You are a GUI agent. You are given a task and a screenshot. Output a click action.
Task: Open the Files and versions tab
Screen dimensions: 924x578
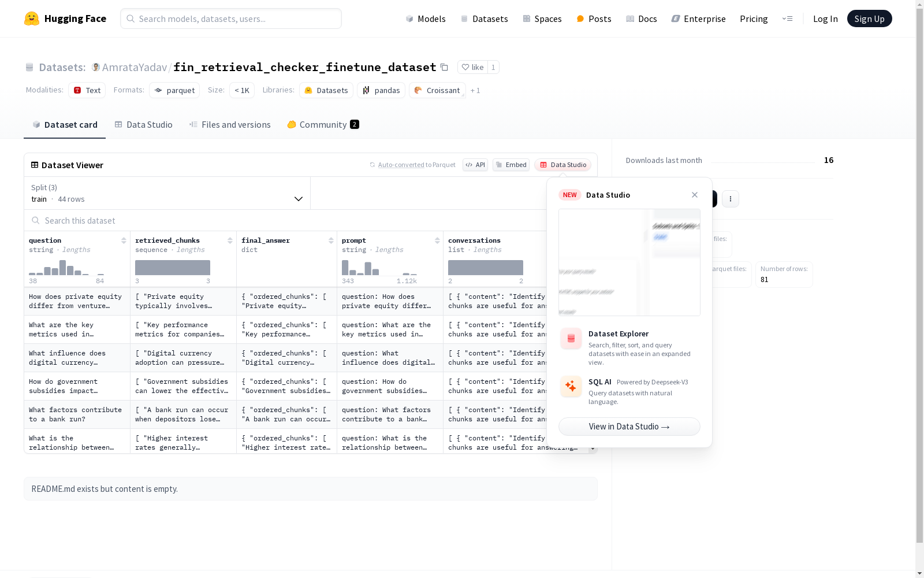click(x=230, y=124)
